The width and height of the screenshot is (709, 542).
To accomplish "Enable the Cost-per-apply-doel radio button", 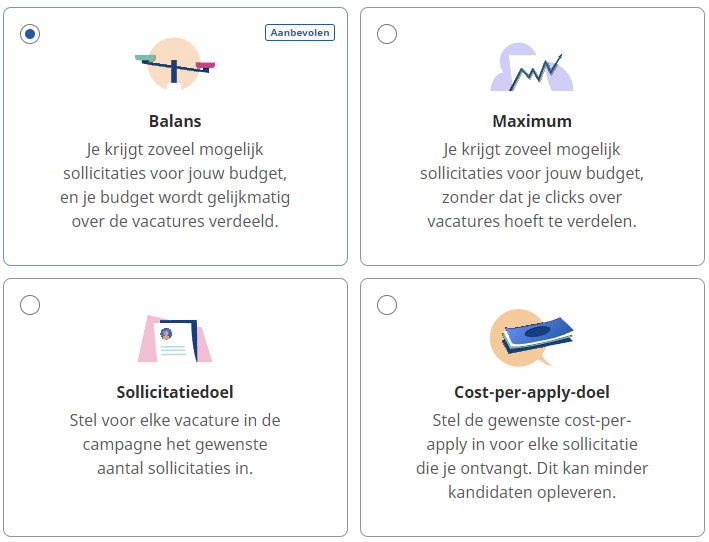I will (387, 305).
